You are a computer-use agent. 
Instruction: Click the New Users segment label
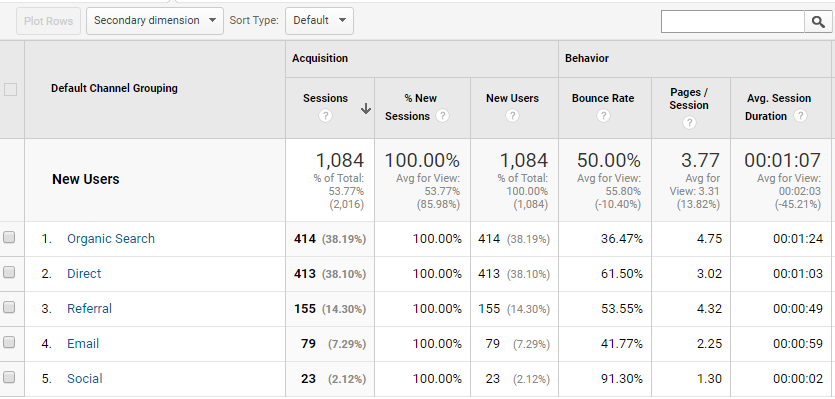tap(86, 179)
